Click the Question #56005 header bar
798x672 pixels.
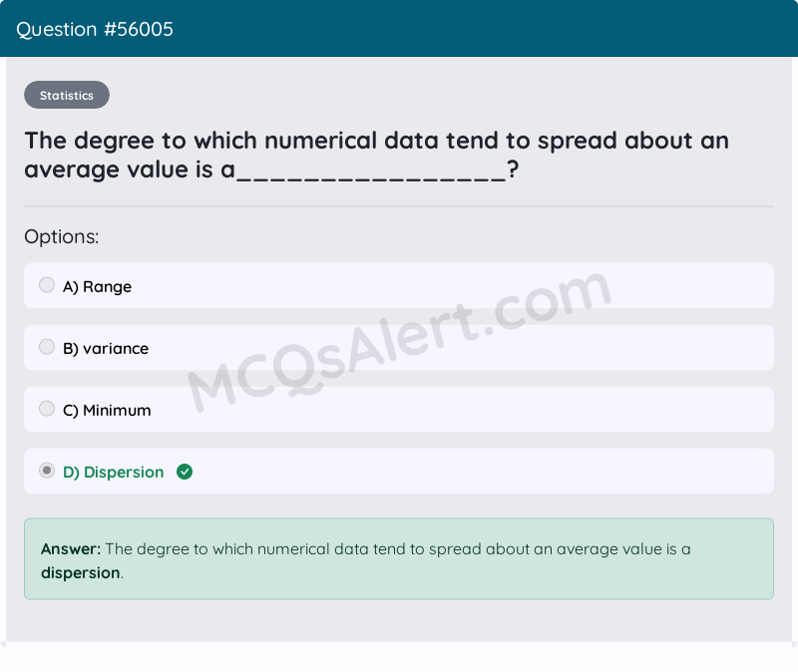tap(399, 29)
